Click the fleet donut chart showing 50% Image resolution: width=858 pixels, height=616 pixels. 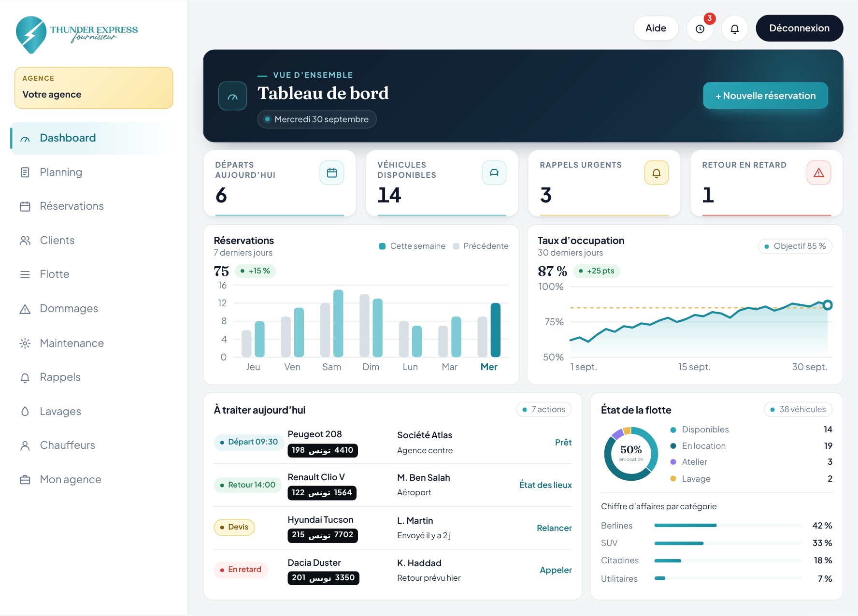pos(631,454)
